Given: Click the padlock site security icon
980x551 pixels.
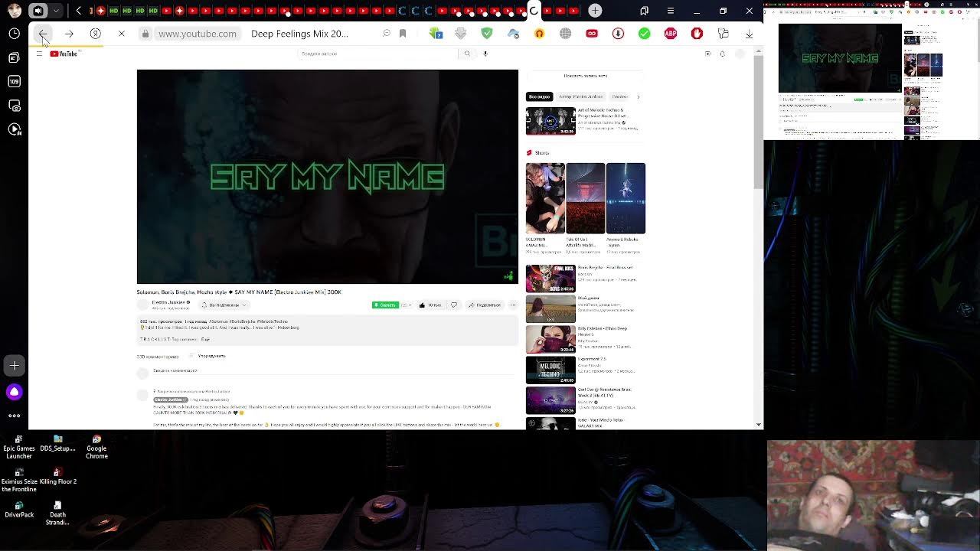Looking at the screenshot, I should (x=145, y=34).
